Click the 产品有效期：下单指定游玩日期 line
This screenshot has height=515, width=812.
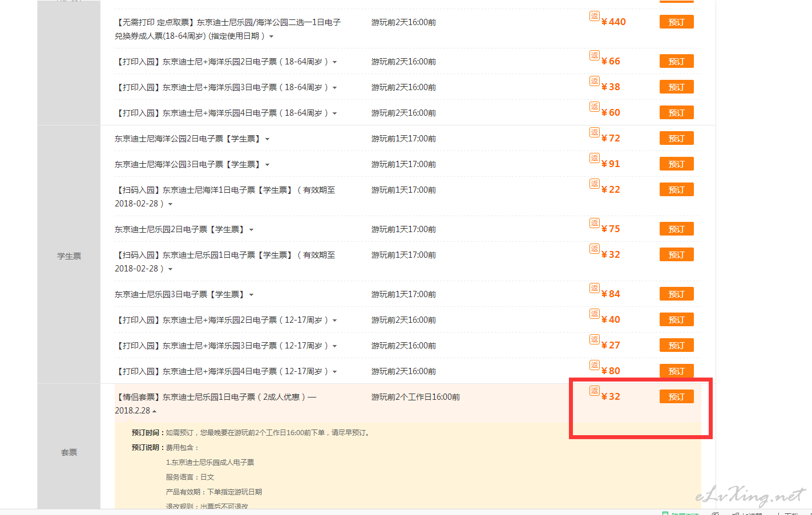coord(214,492)
